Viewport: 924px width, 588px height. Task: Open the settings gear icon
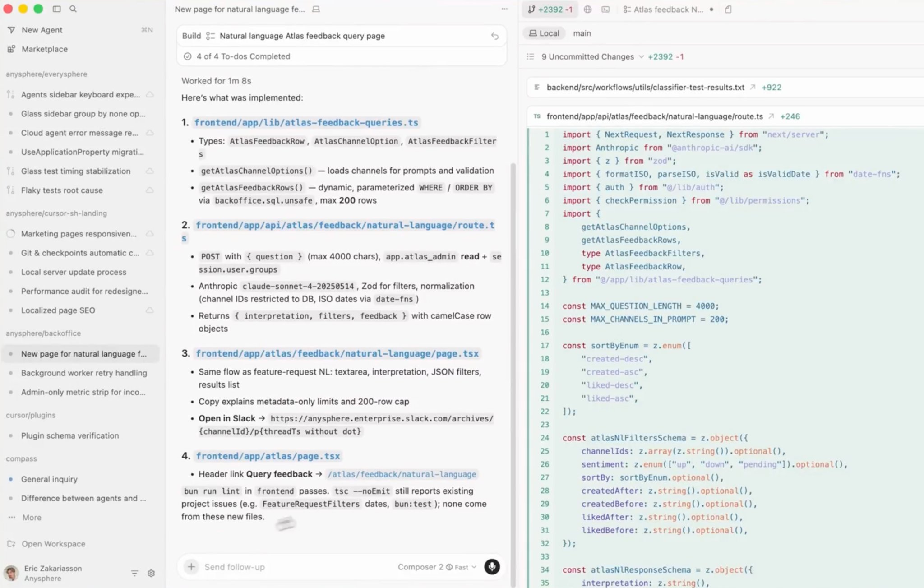point(151,573)
